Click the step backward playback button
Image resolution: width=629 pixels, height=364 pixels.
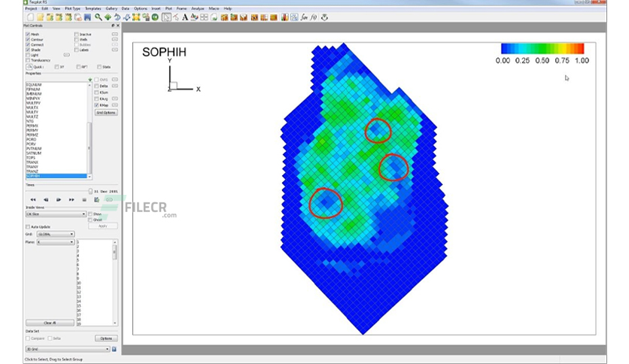coord(46,199)
